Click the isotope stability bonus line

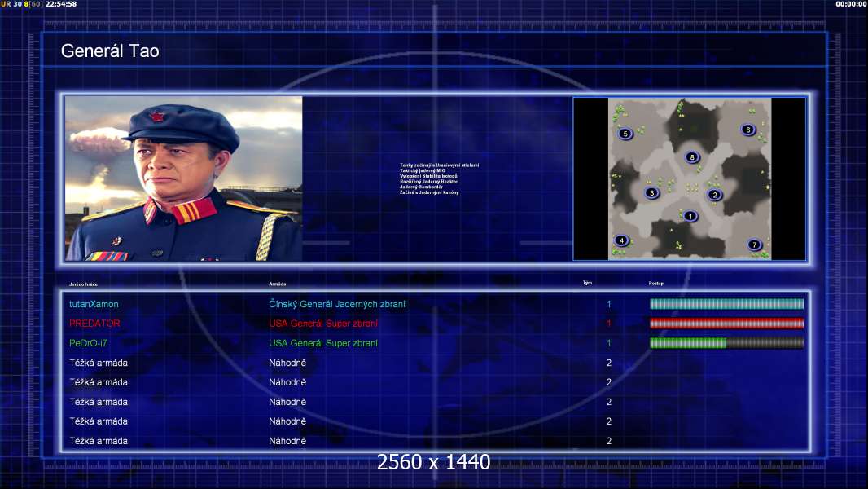click(x=428, y=176)
